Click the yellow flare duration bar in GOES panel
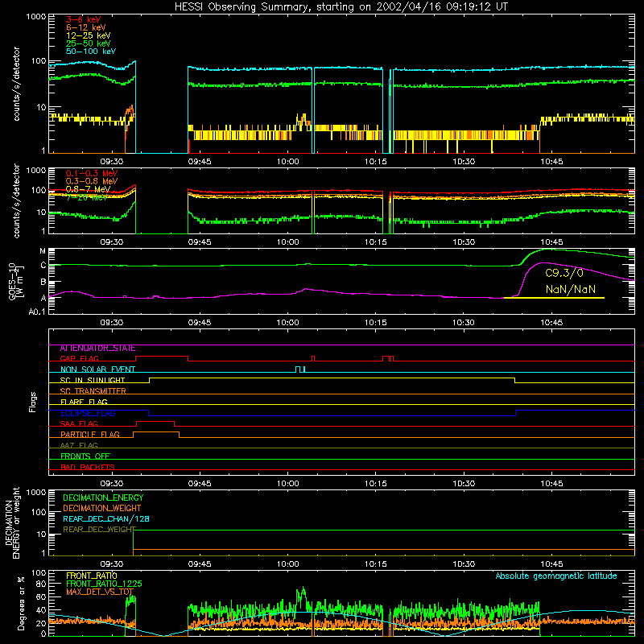The height and width of the screenshot is (644, 644). [x=554, y=298]
